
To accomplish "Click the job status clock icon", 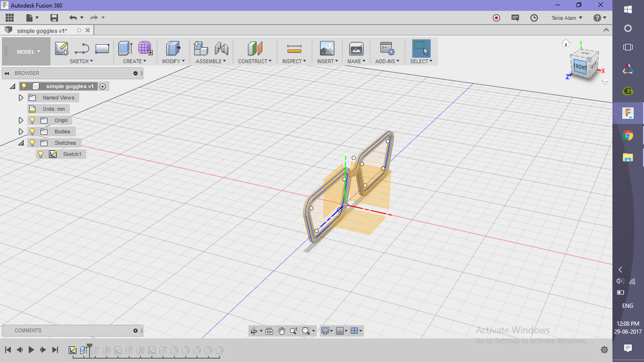I will pyautogui.click(x=534, y=18).
